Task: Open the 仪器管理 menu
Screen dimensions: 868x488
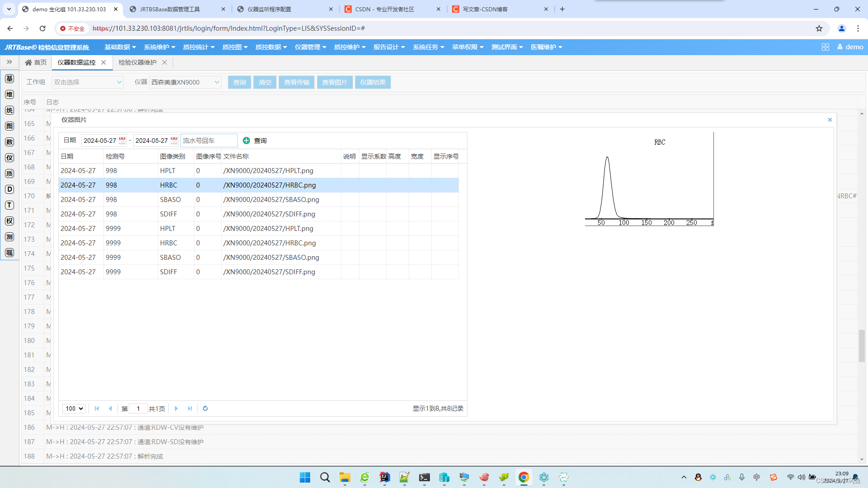Action: coord(311,47)
